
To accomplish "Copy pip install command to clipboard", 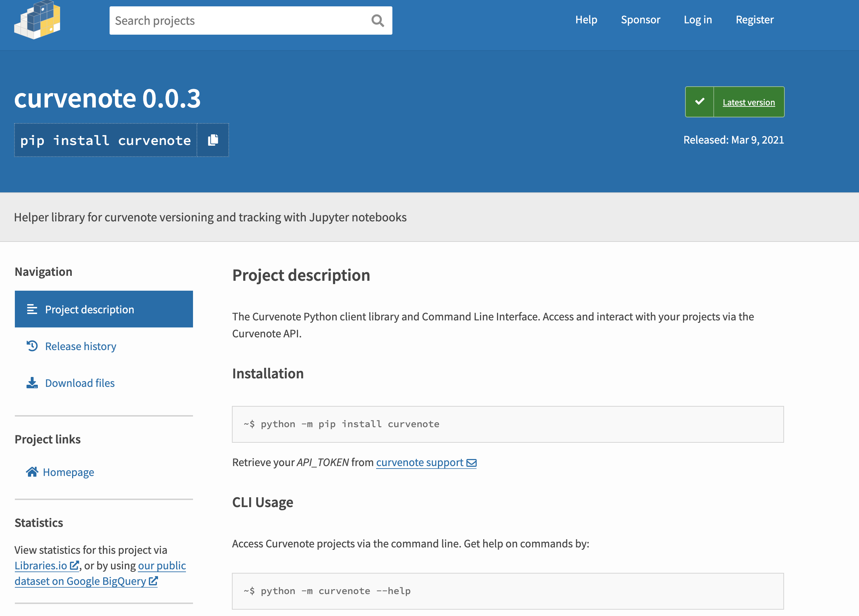I will click(213, 140).
